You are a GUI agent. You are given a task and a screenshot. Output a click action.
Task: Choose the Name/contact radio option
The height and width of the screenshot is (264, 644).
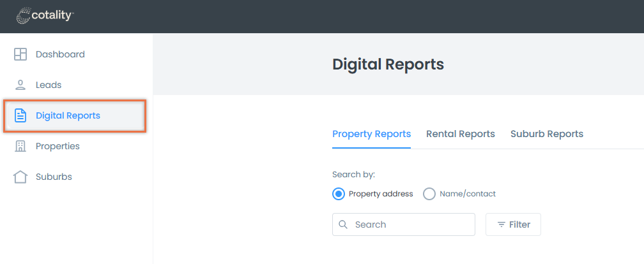coord(429,194)
